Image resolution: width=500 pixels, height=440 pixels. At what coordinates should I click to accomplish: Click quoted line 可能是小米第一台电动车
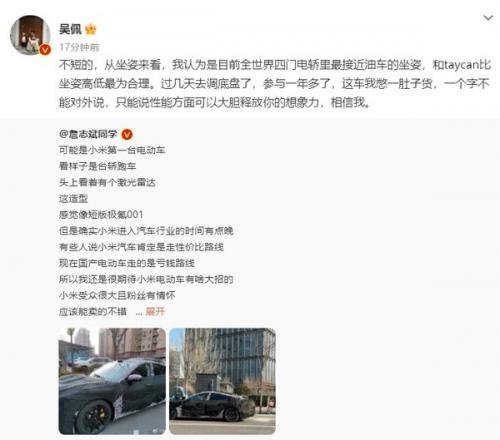112,150
